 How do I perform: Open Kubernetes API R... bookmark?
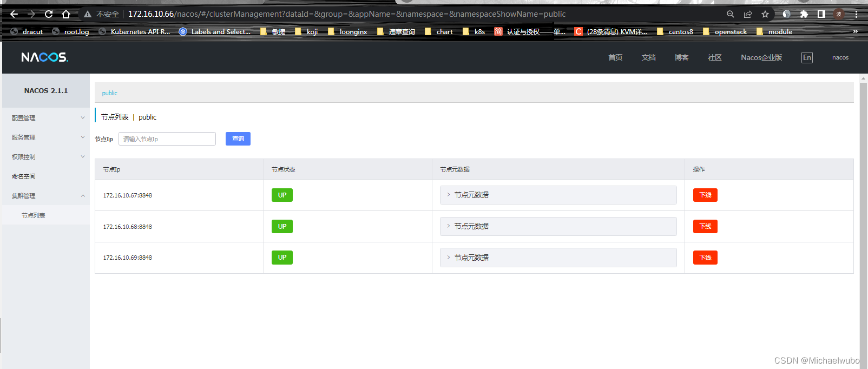(134, 31)
